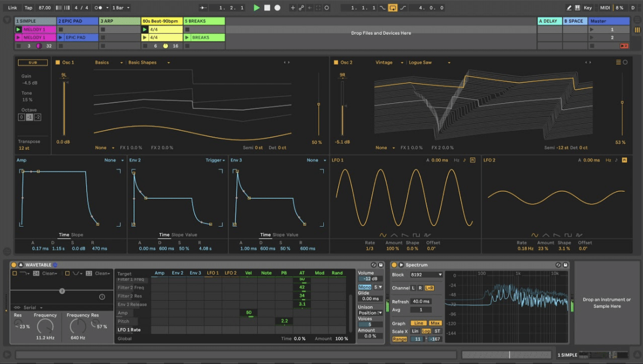The height and width of the screenshot is (364, 643).
Task: Select the LFO 1 modulation matrix column
Action: tap(213, 273)
